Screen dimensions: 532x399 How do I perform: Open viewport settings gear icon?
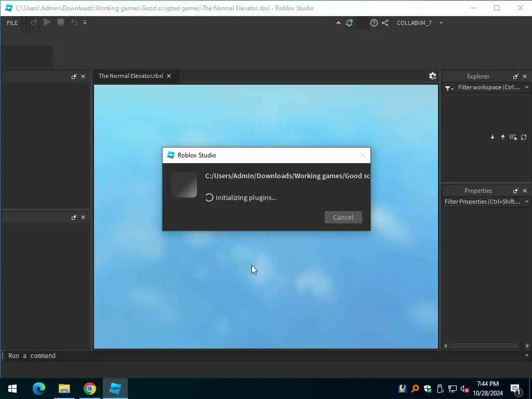pyautogui.click(x=433, y=76)
